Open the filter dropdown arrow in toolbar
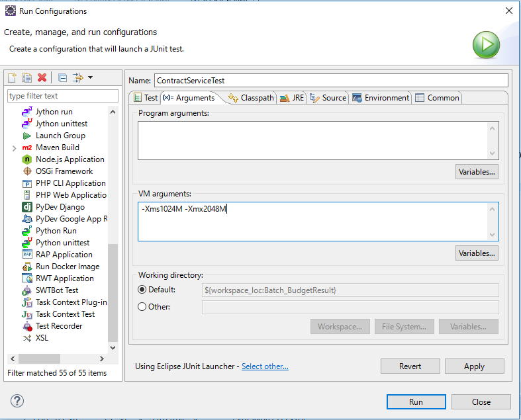This screenshot has height=420, width=521. pyautogui.click(x=91, y=77)
